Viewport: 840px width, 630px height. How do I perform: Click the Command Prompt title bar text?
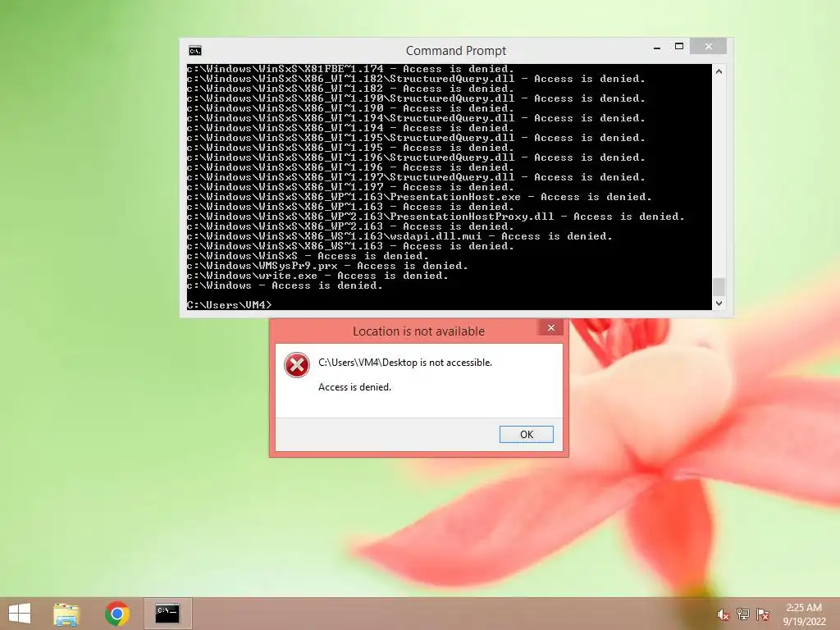click(x=456, y=50)
